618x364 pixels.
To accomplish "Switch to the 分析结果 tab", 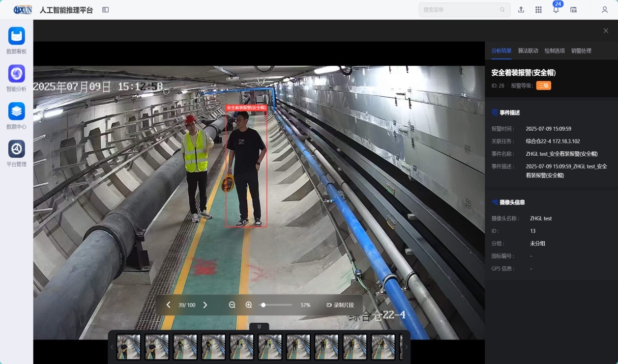I will pyautogui.click(x=501, y=51).
